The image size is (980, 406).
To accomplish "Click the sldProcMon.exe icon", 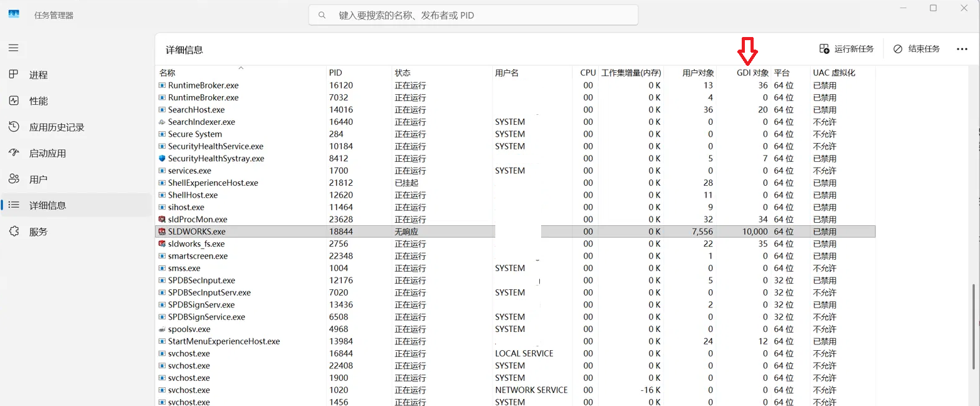I will (162, 220).
